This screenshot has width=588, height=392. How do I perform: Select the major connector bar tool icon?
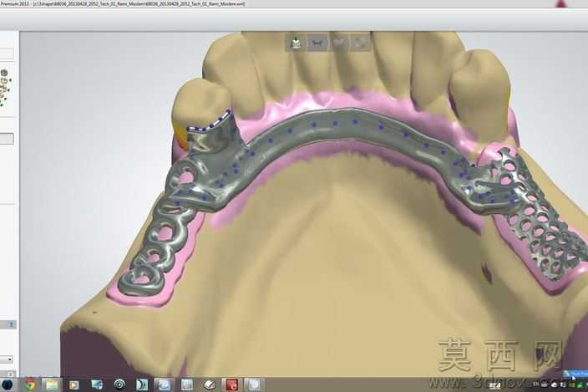[317, 43]
